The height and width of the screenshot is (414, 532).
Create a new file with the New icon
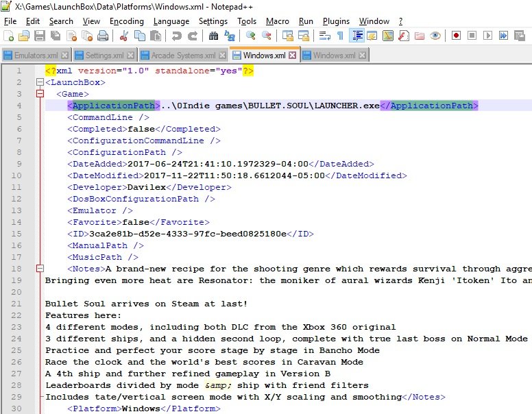pos(8,36)
